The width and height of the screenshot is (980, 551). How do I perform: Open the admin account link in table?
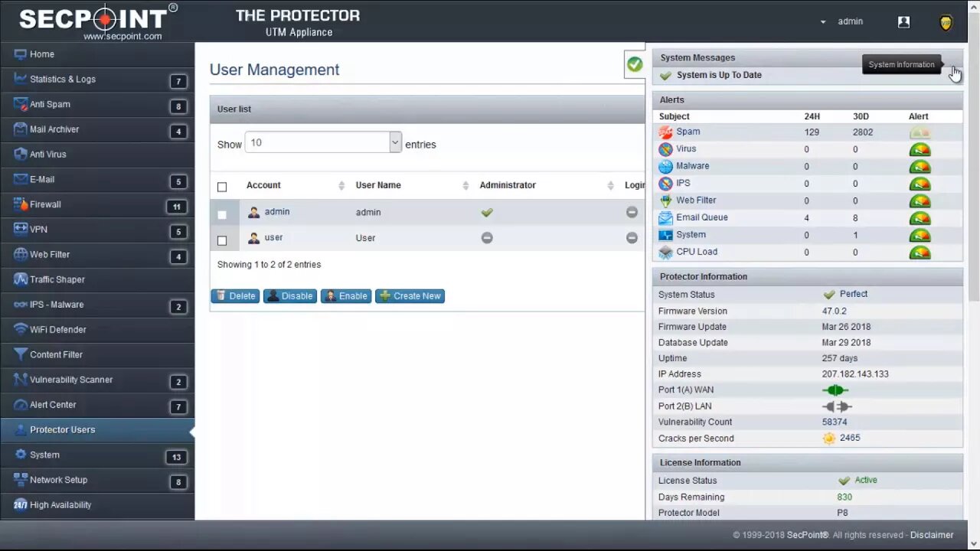tap(277, 212)
